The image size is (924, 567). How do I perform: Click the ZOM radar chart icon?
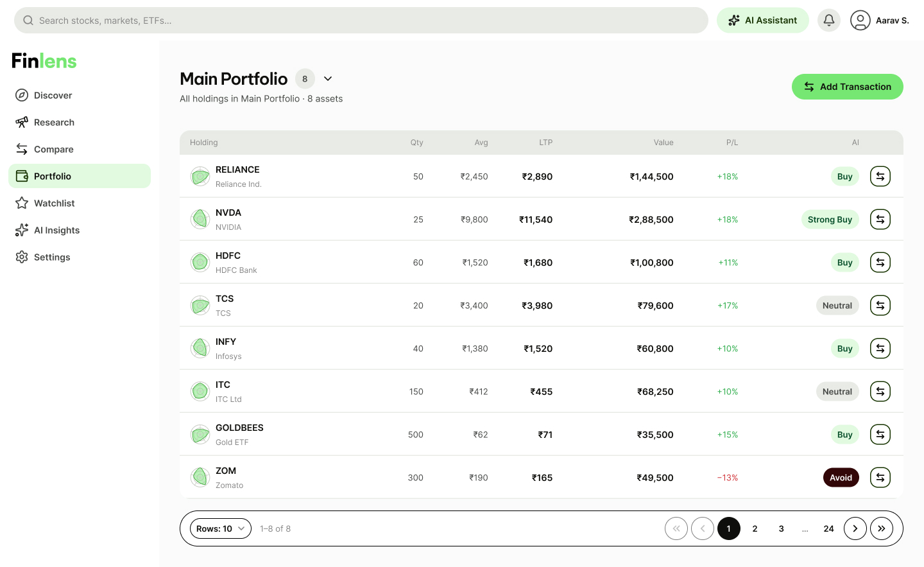click(x=200, y=477)
